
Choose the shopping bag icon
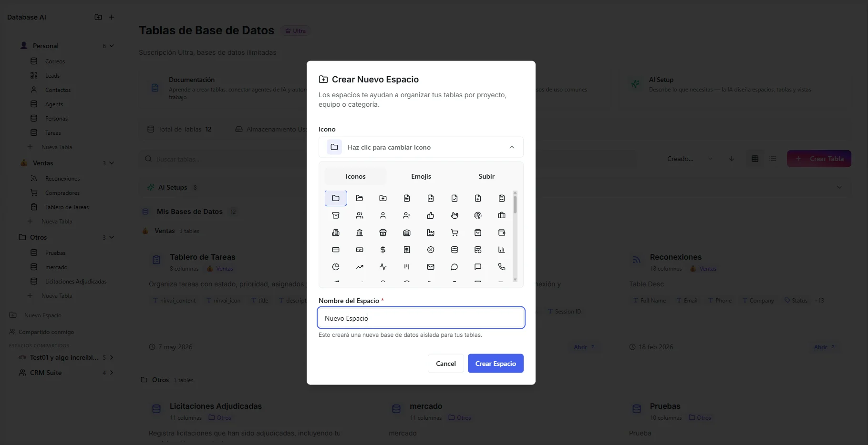click(x=478, y=233)
